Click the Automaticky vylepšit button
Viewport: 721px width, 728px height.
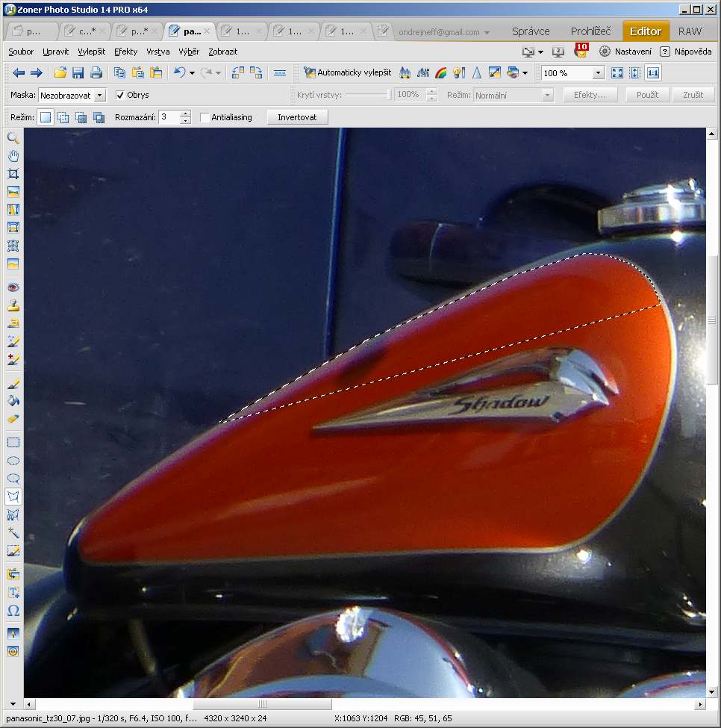pyautogui.click(x=347, y=73)
